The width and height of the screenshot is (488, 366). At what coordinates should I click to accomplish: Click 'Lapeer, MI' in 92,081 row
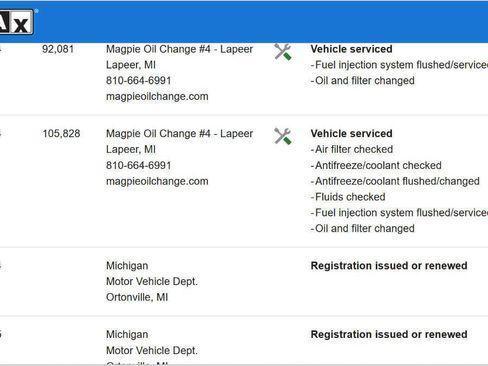131,65
